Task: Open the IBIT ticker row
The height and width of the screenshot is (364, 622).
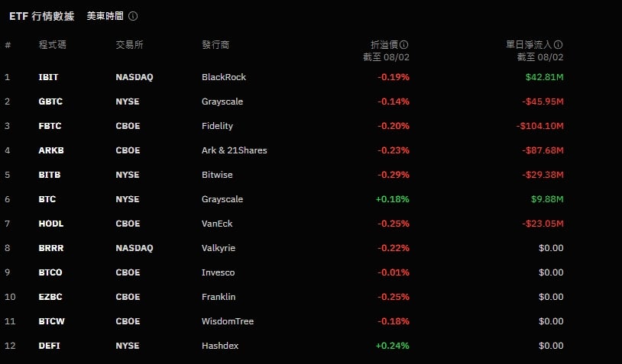Action: 48,77
